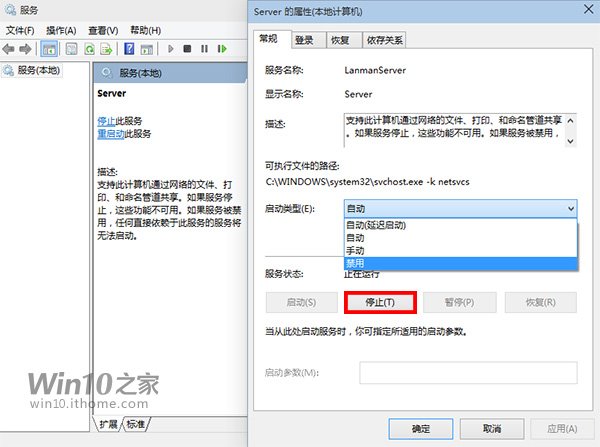Open the 操作(A) menu

coord(61,30)
